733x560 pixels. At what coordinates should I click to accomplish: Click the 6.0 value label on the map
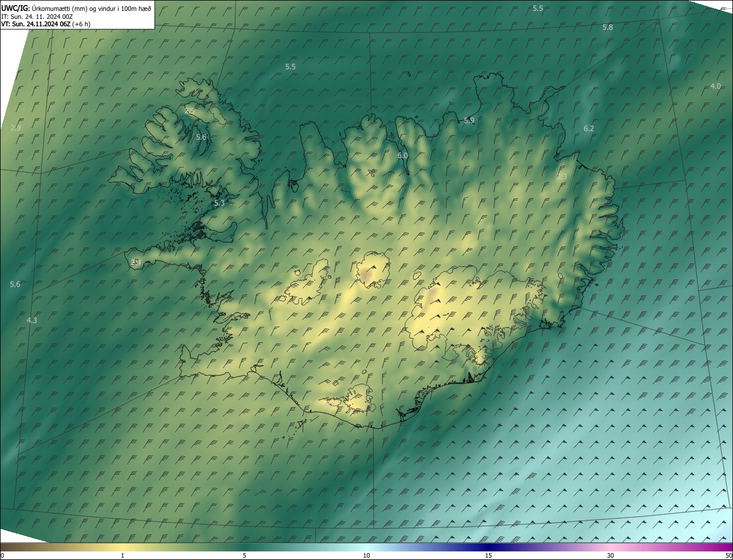tap(403, 156)
